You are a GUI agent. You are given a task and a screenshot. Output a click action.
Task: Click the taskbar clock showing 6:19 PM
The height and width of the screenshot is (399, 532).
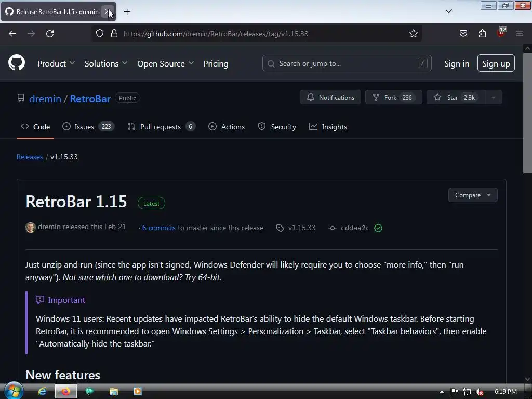tap(506, 392)
